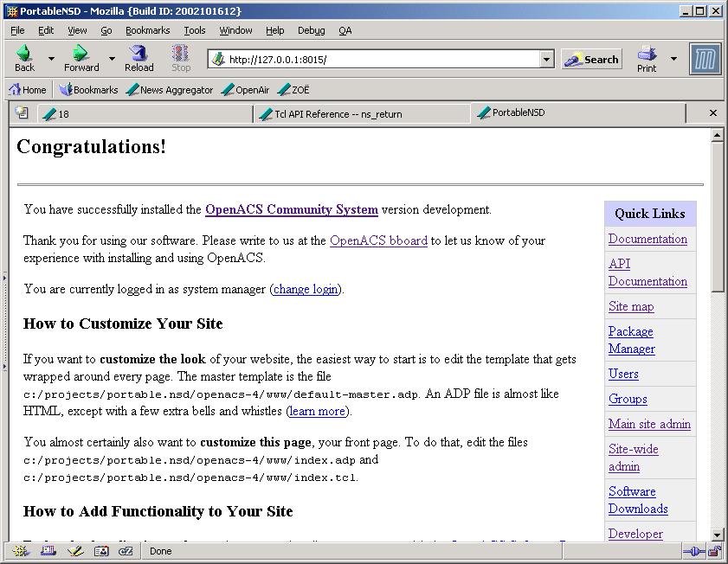Click the page scrollbar up arrow
This screenshot has width=728, height=564.
(x=718, y=135)
